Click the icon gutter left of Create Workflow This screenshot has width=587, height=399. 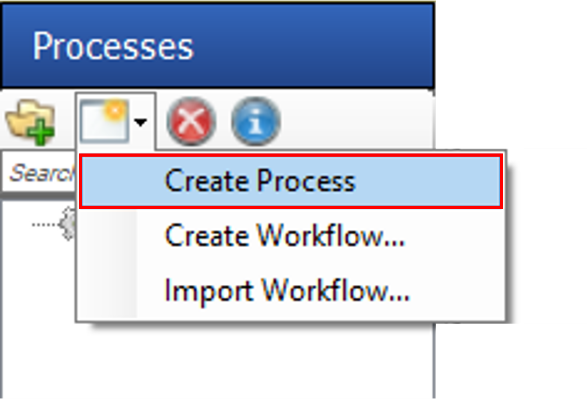click(109, 236)
